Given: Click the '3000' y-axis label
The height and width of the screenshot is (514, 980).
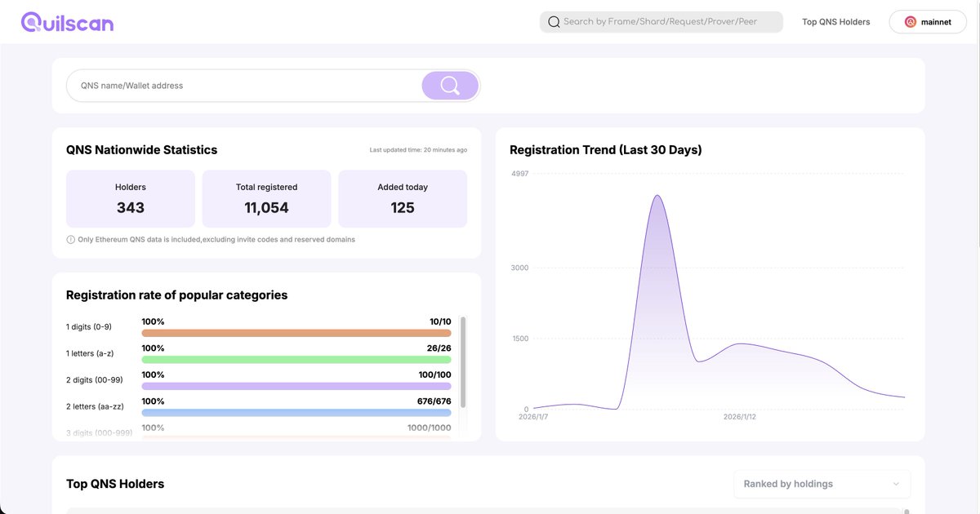Looking at the screenshot, I should tap(519, 268).
